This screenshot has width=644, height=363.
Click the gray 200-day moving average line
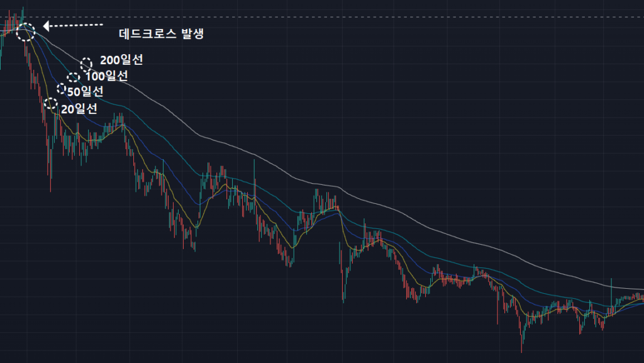(402, 214)
